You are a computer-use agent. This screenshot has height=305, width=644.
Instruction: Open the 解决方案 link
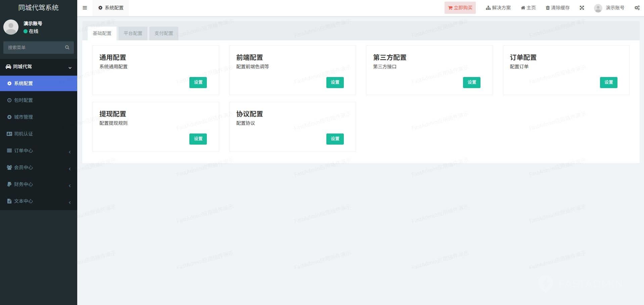(498, 8)
